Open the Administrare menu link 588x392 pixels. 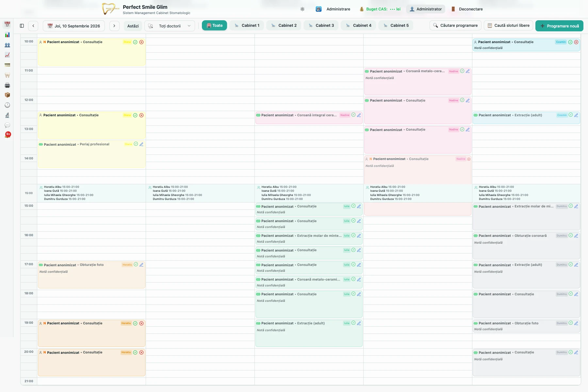tap(333, 9)
